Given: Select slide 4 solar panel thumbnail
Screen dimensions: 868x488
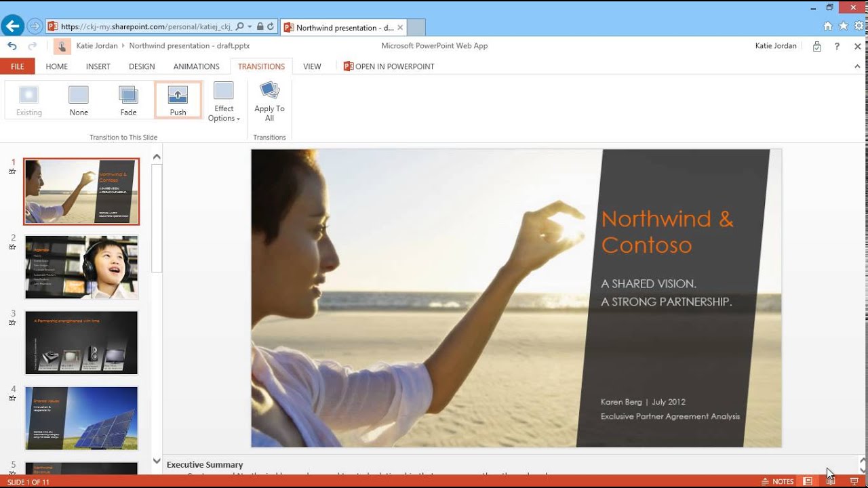Looking at the screenshot, I should pos(81,418).
